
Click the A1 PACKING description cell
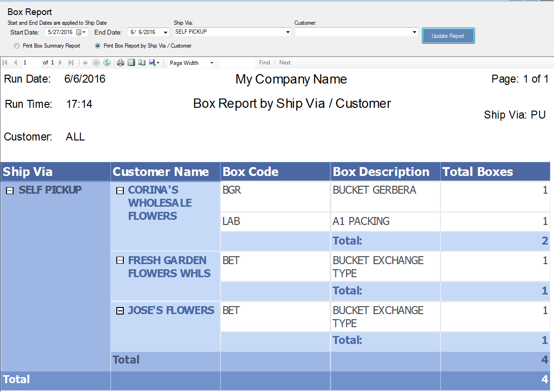tap(385, 222)
